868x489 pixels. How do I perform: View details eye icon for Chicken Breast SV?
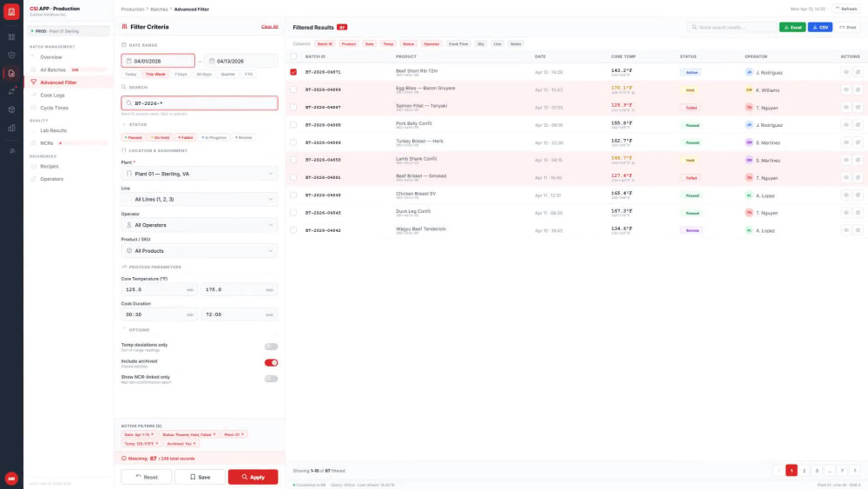pos(845,195)
